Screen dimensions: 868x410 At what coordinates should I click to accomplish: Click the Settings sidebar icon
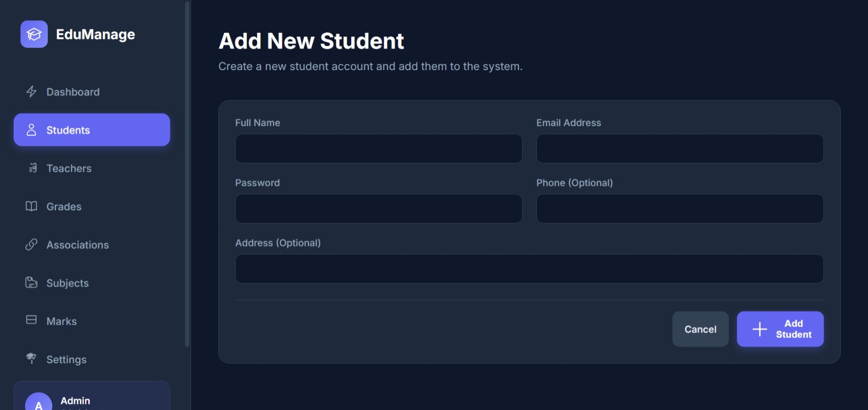point(31,359)
